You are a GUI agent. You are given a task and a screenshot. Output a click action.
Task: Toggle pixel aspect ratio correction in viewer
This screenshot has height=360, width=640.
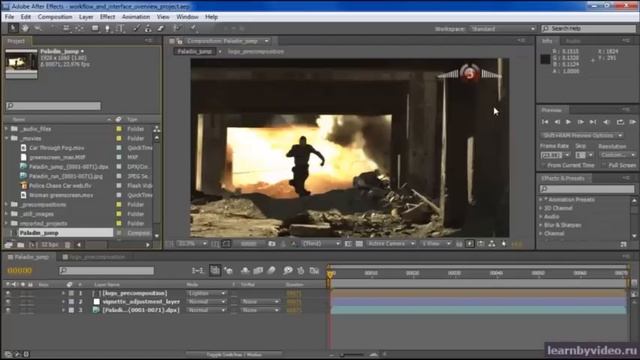click(459, 244)
